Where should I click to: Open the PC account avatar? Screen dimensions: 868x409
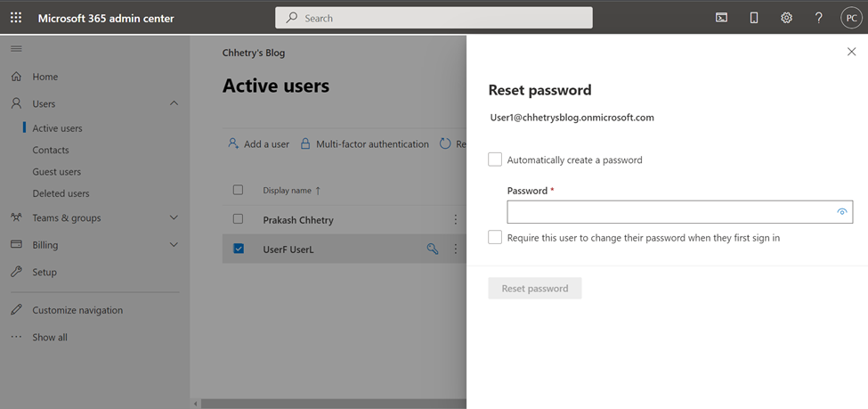point(851,18)
